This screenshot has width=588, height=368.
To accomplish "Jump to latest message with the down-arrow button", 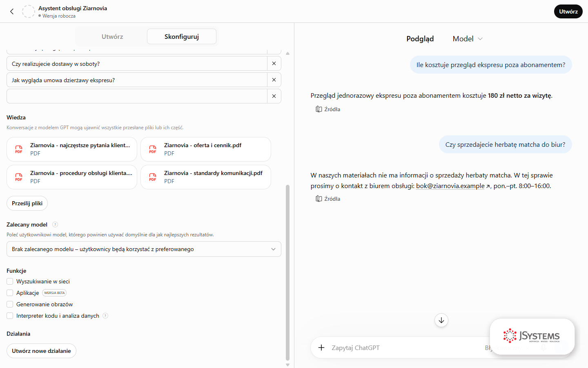I will click(441, 320).
